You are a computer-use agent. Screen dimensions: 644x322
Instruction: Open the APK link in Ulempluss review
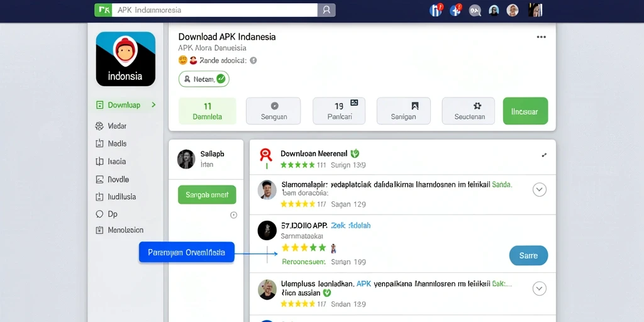click(x=364, y=284)
